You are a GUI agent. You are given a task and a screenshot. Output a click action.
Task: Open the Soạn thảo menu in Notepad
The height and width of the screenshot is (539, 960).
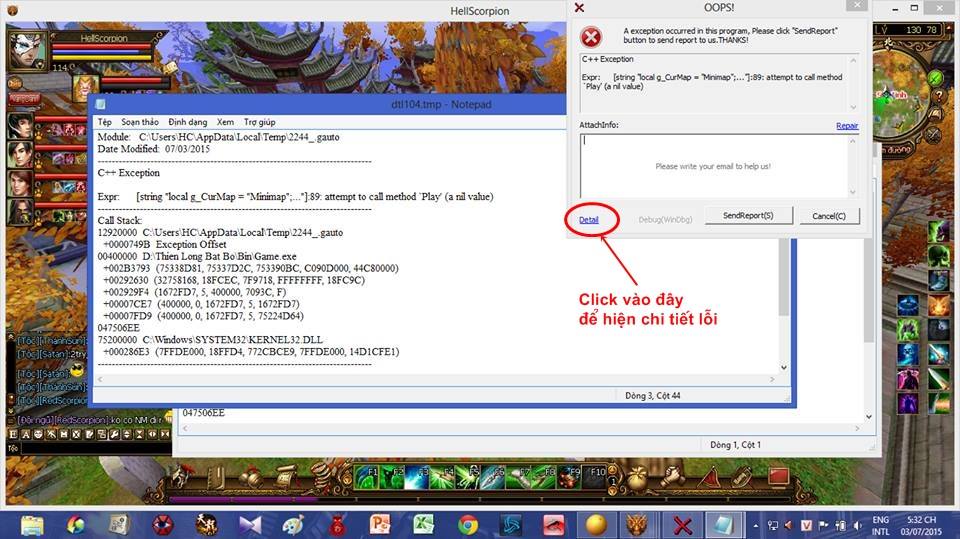click(x=140, y=122)
